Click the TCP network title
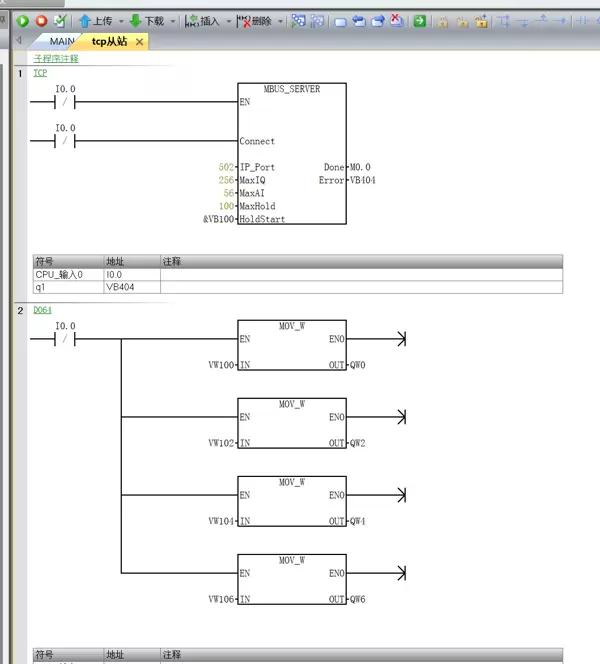The image size is (600, 664). (40, 73)
